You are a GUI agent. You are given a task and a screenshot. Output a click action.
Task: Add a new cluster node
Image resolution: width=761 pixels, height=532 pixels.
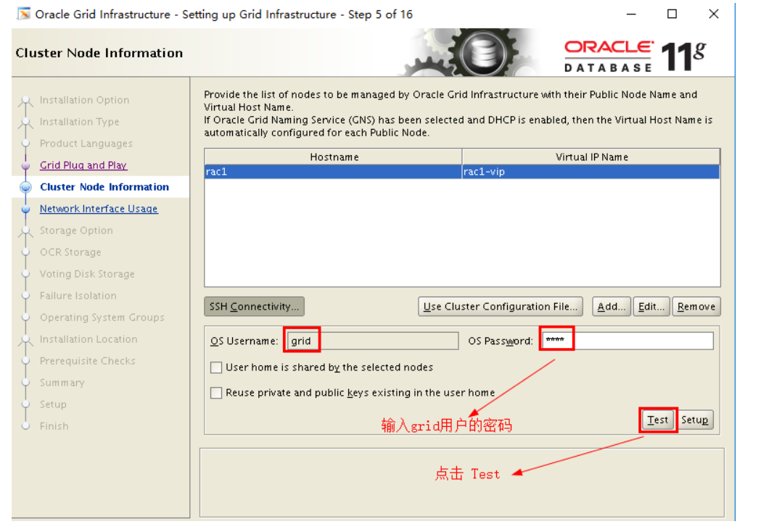click(x=611, y=307)
